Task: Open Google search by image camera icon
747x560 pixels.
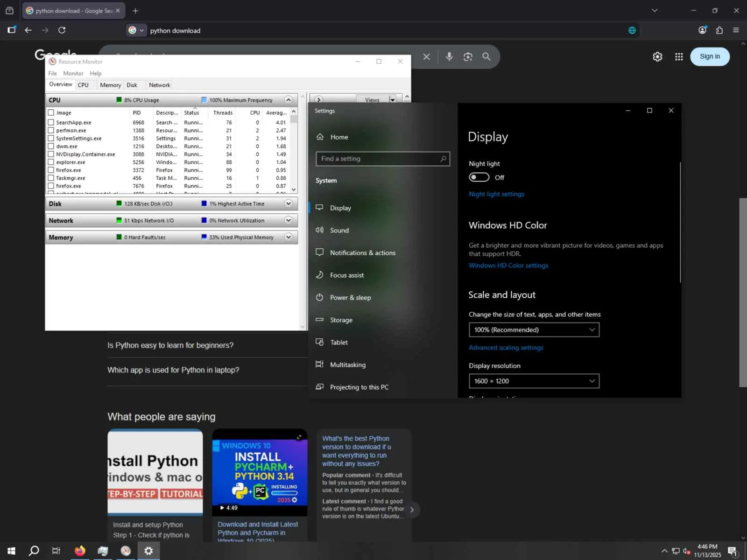Action: click(468, 56)
